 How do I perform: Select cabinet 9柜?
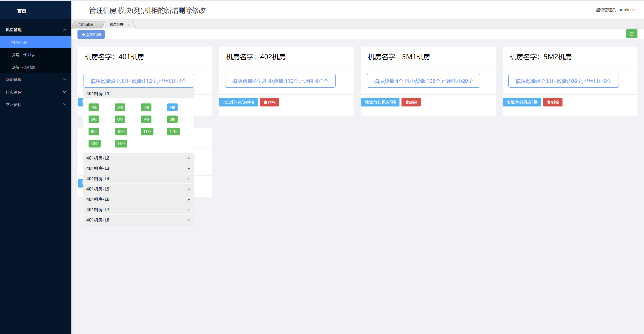(x=94, y=132)
